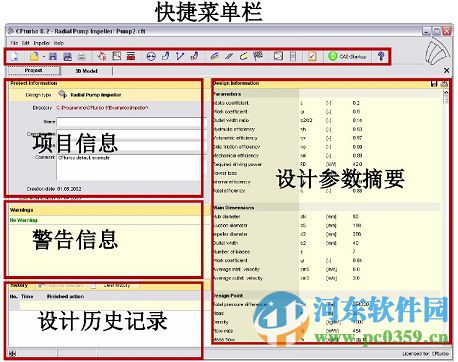458x362 pixels.
Task: Click the Total efficiency row
Action: (327, 191)
